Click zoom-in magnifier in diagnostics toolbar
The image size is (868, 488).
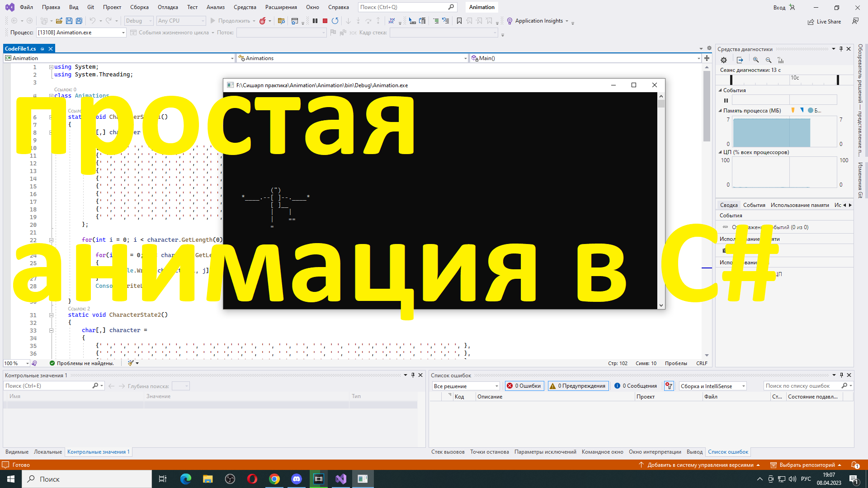click(x=755, y=60)
